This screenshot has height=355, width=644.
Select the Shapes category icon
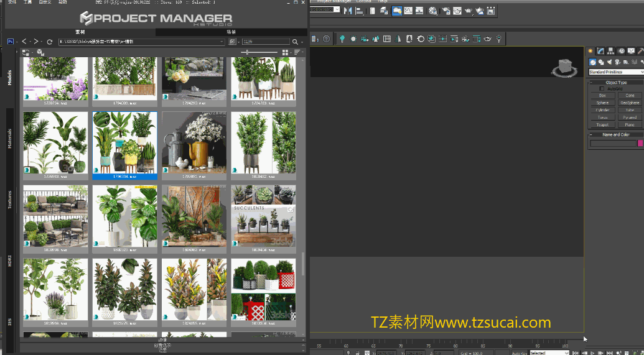pyautogui.click(x=601, y=62)
